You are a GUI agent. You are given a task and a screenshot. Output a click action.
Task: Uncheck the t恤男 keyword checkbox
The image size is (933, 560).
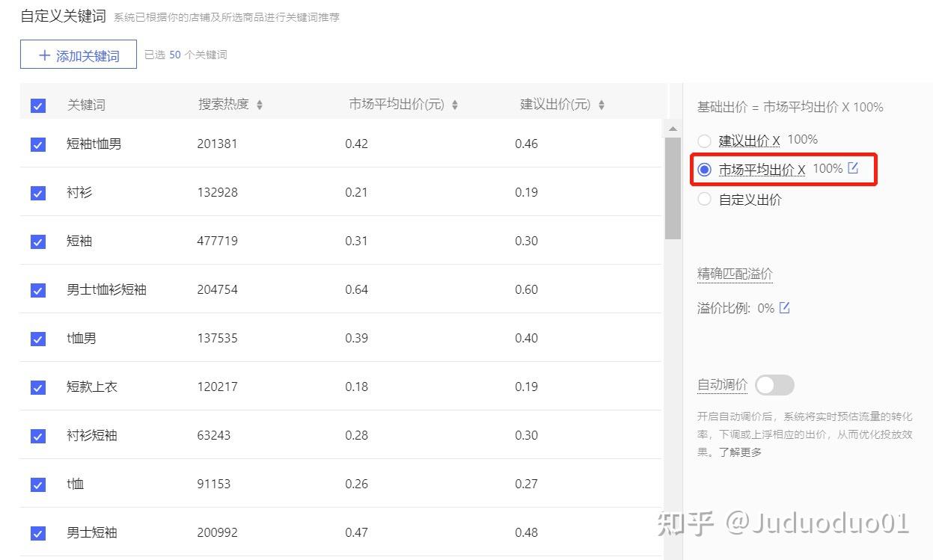coord(38,339)
